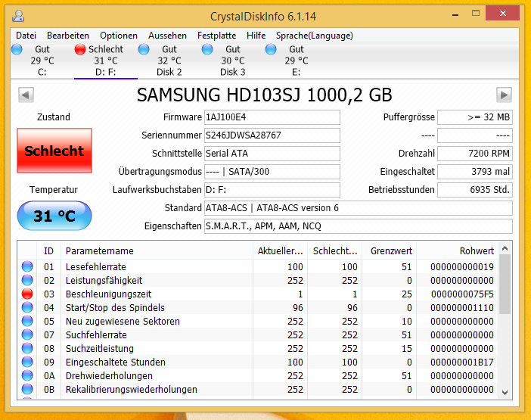
Task: Click scroll up arrow of attribute list
Action: 505,249
